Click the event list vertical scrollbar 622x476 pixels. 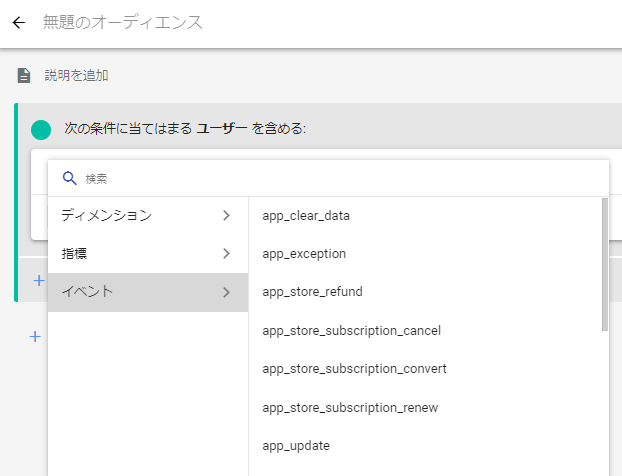(605, 264)
